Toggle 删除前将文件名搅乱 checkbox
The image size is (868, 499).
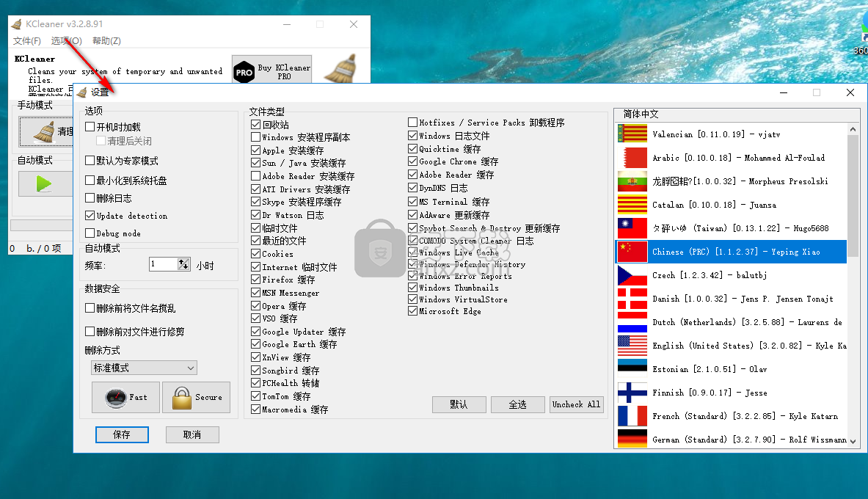[90, 308]
